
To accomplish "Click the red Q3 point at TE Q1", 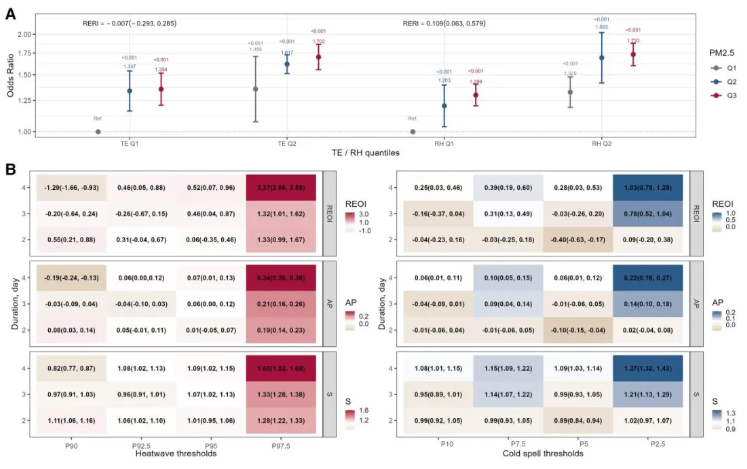I will click(x=161, y=89).
